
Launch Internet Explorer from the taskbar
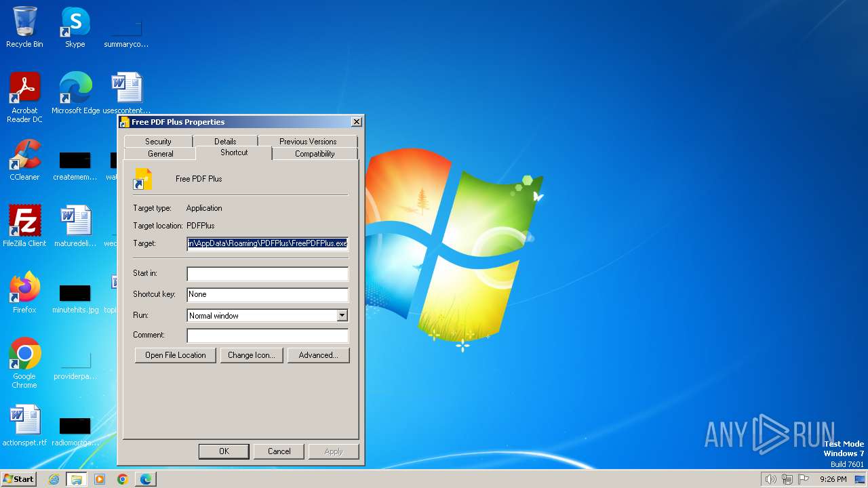pos(54,479)
